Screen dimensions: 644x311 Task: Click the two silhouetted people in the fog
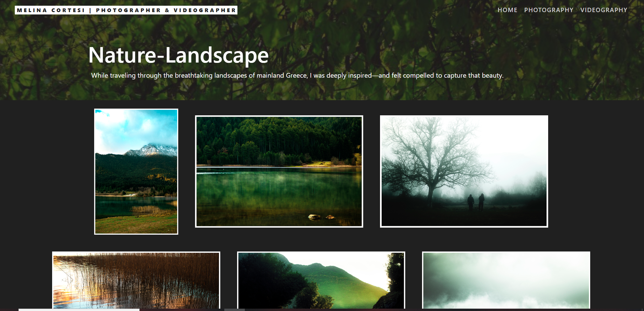pos(476,202)
